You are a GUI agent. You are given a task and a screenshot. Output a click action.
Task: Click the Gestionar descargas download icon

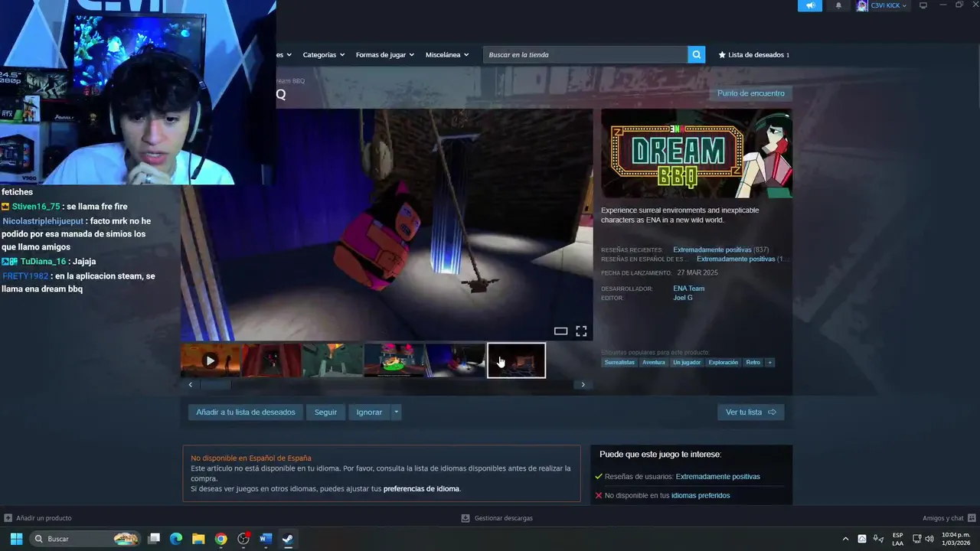point(465,518)
